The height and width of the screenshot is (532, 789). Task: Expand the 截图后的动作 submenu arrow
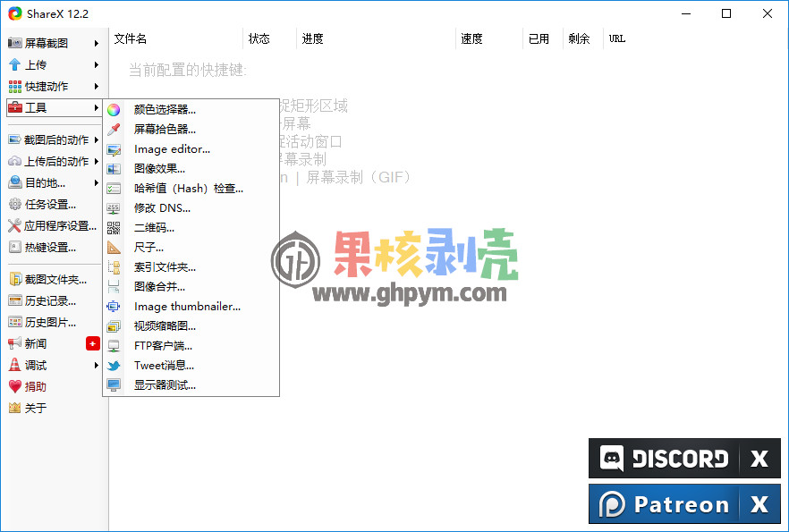coord(96,139)
